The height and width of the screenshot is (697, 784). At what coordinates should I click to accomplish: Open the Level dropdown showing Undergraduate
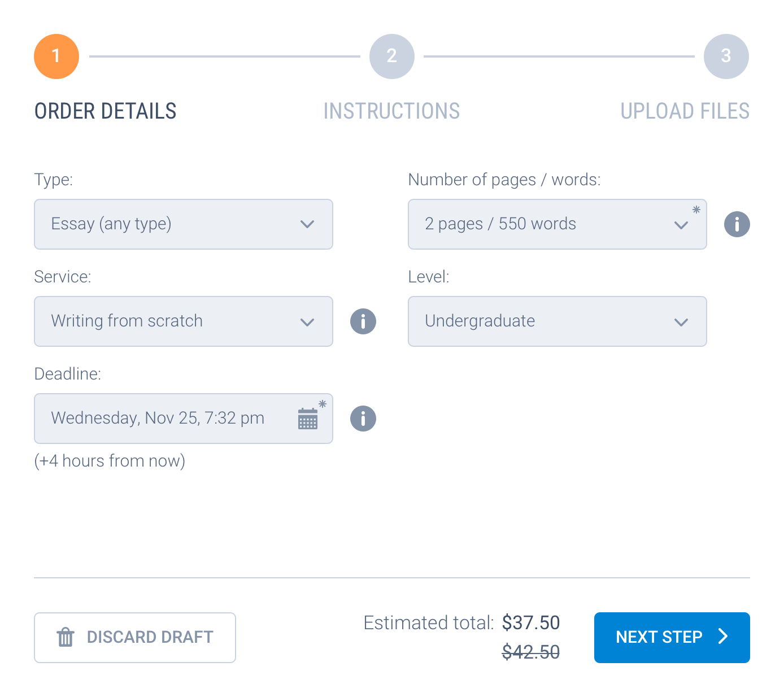[557, 321]
